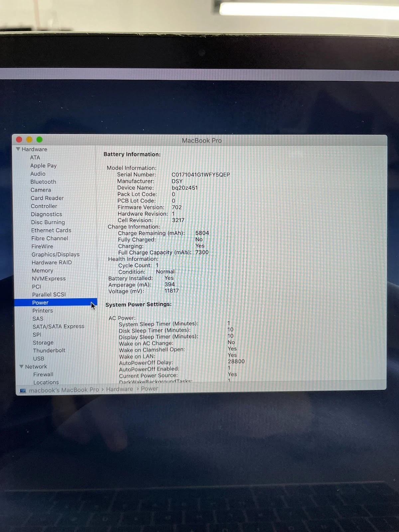Select Card Reader in the sidebar
This screenshot has height=532, width=399.
47,198
